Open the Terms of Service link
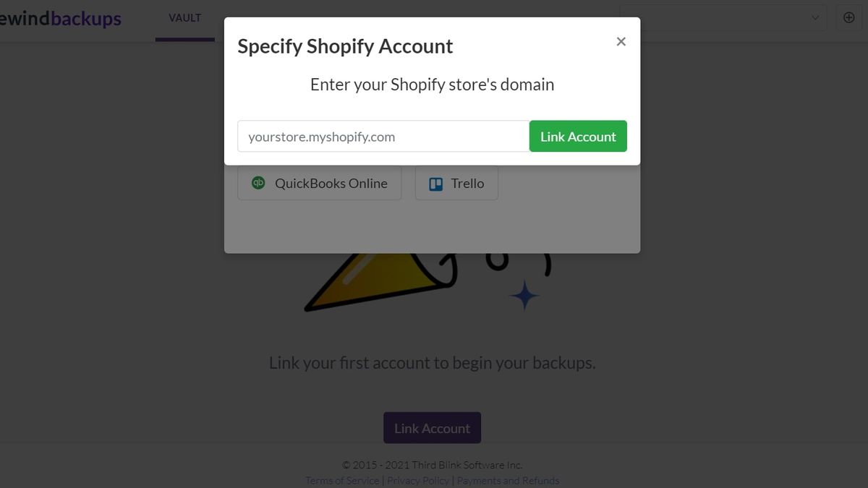This screenshot has width=868, height=488. pyautogui.click(x=342, y=481)
